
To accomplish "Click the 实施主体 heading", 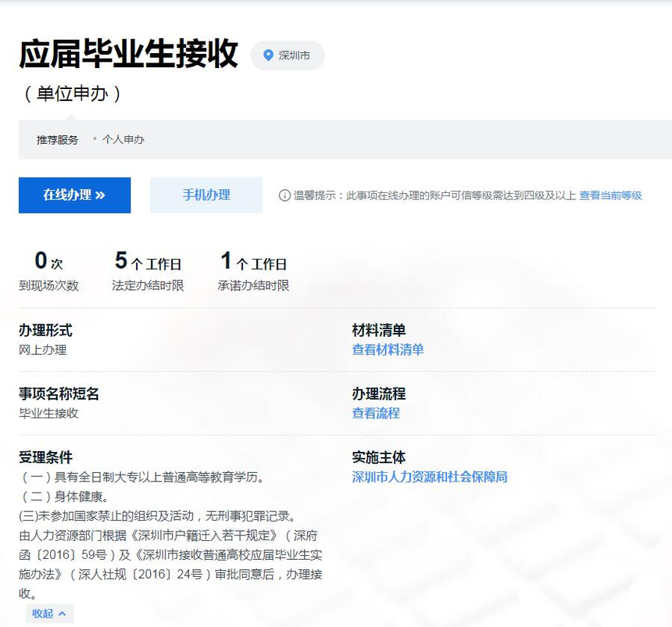I will 379,457.
